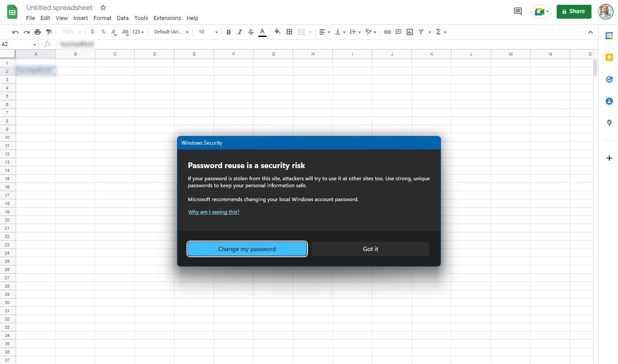Open the fill color bucket

coord(277,32)
